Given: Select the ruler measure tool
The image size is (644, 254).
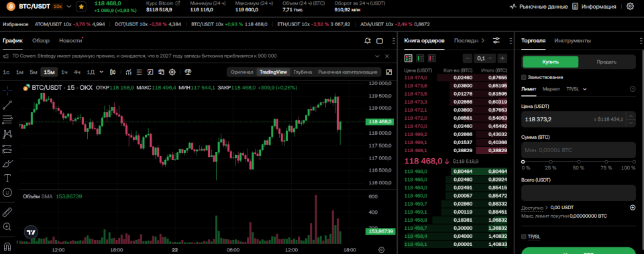Looking at the screenshot, I should tap(7, 212).
